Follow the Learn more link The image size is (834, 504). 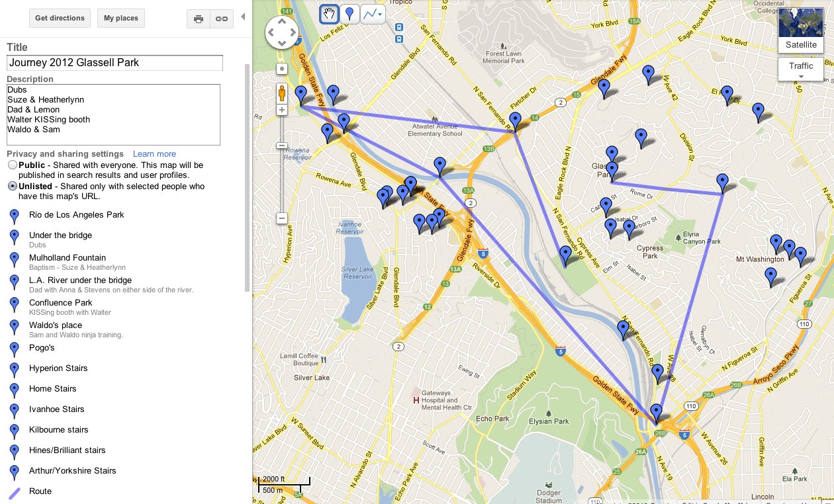[154, 154]
